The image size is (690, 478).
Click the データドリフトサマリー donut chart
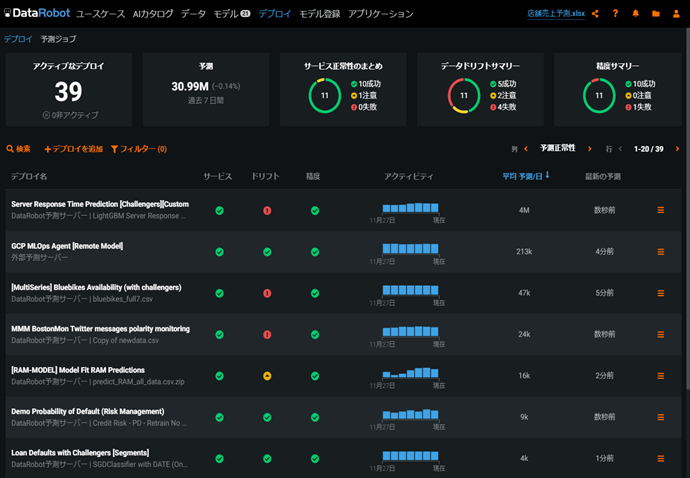click(464, 96)
